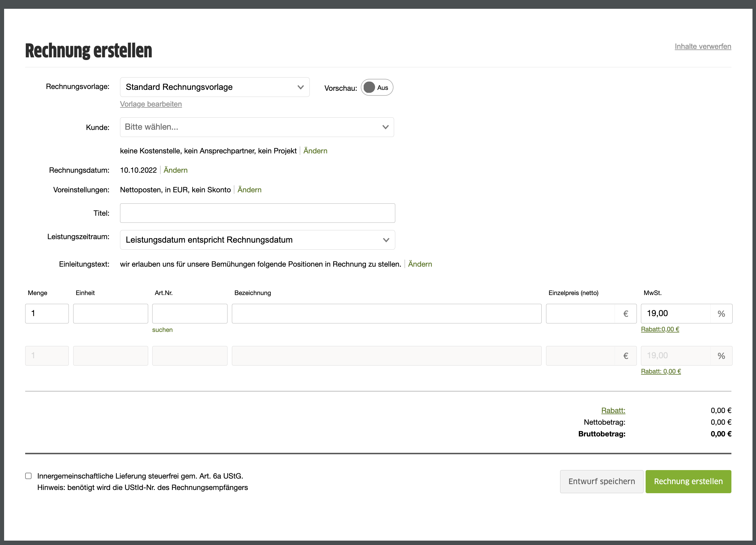The image size is (756, 545).
Task: Discard contents via Inhalte verwerfen
Action: coord(703,46)
